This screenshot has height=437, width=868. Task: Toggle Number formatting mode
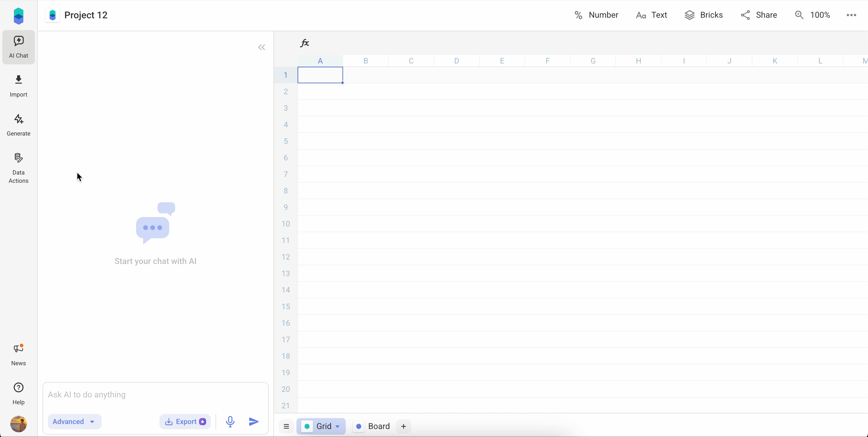click(595, 14)
